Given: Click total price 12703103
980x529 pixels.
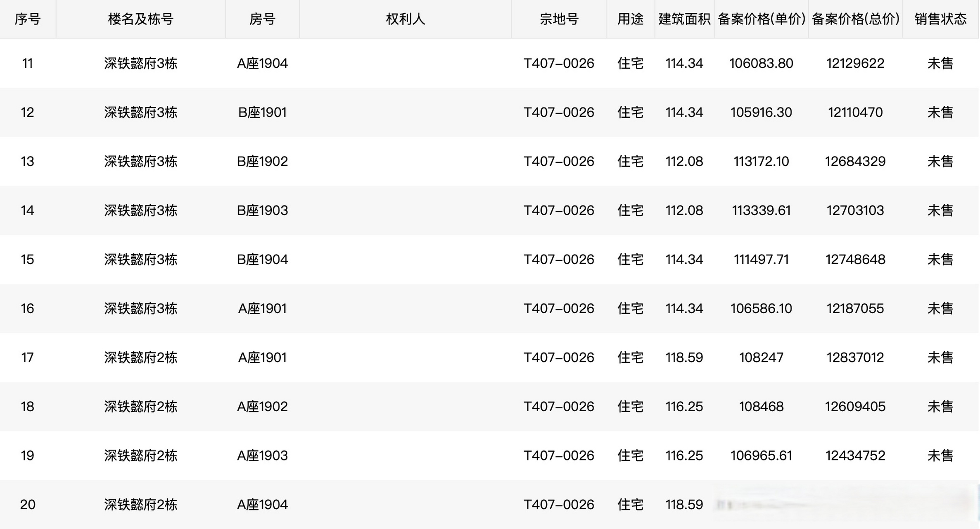Looking at the screenshot, I should point(855,210).
